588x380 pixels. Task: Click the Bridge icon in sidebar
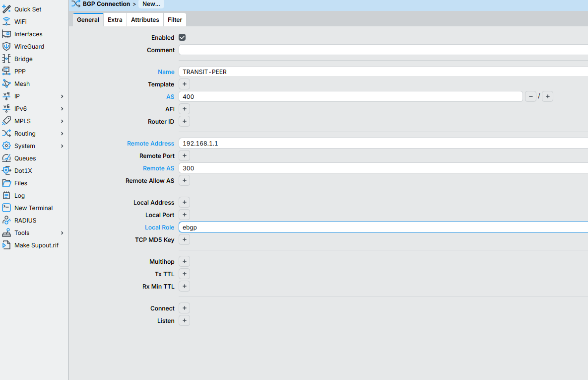click(6, 59)
